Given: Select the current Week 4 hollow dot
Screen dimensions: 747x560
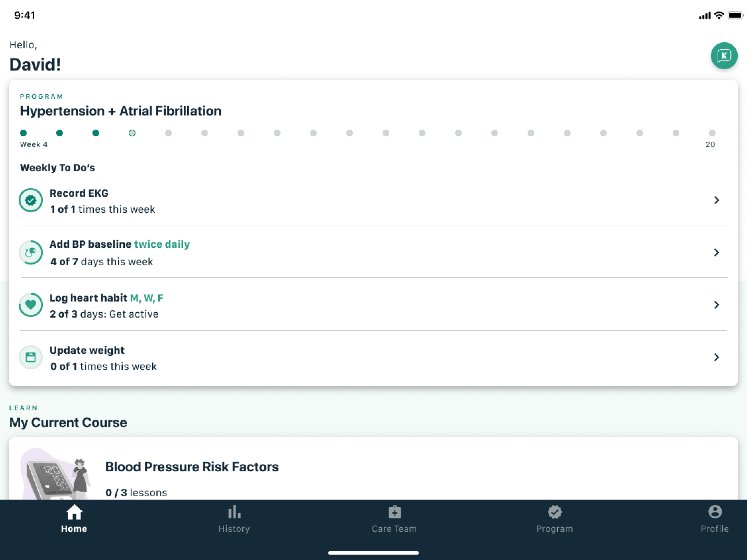Looking at the screenshot, I should [x=132, y=133].
